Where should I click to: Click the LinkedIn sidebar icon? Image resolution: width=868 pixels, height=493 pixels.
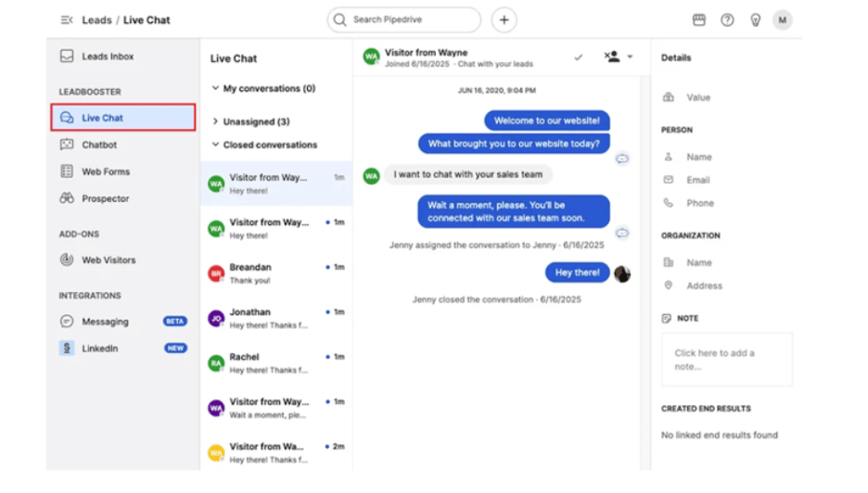click(x=67, y=348)
